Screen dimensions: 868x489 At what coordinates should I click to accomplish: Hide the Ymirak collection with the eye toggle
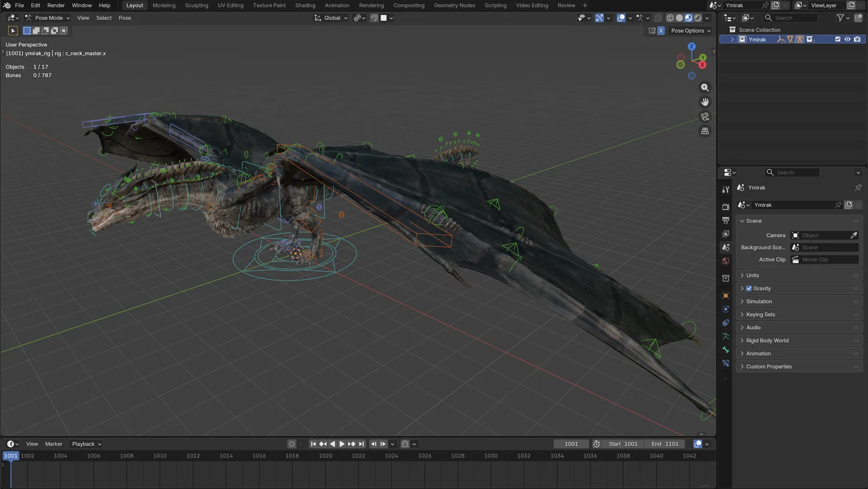pyautogui.click(x=847, y=39)
